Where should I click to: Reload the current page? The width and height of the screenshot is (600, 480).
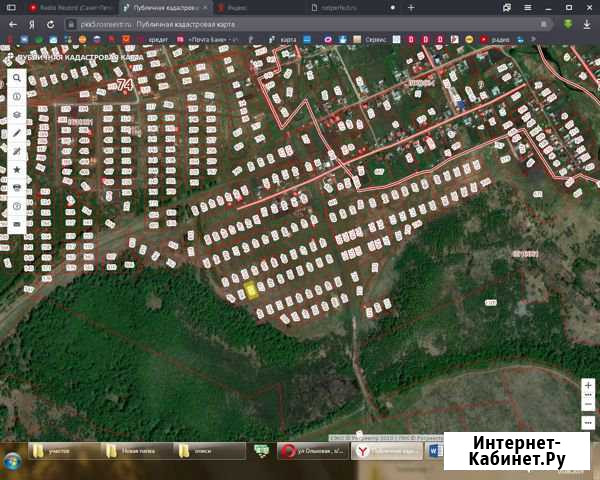tap(51, 24)
